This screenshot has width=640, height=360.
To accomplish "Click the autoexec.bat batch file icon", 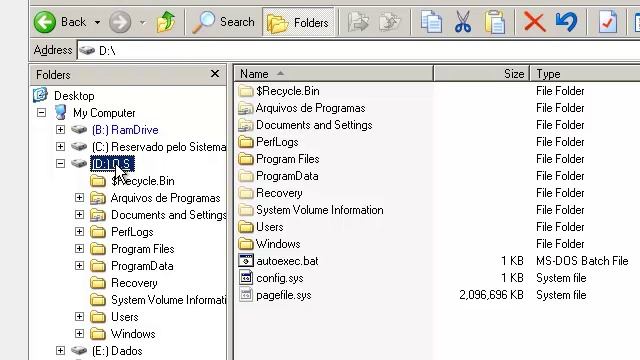I will click(246, 261).
